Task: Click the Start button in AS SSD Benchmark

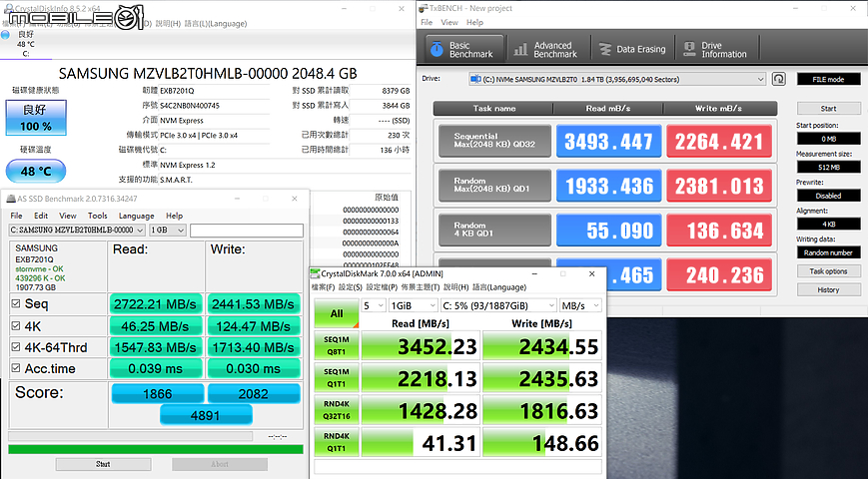Action: [x=103, y=464]
